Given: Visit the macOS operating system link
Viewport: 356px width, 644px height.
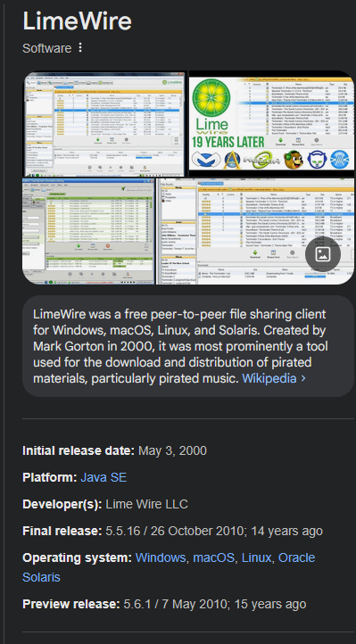Looking at the screenshot, I should [213, 557].
